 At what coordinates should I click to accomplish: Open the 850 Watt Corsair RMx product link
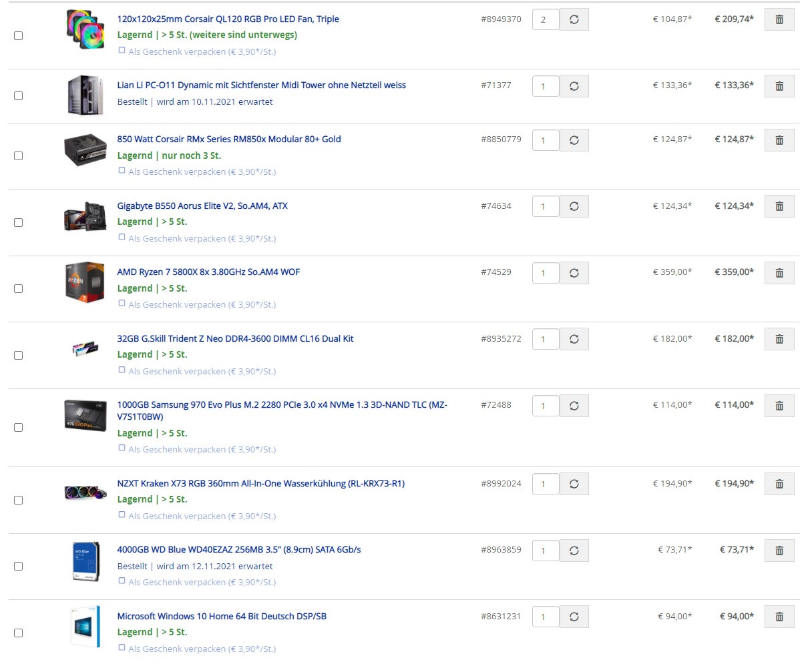229,139
